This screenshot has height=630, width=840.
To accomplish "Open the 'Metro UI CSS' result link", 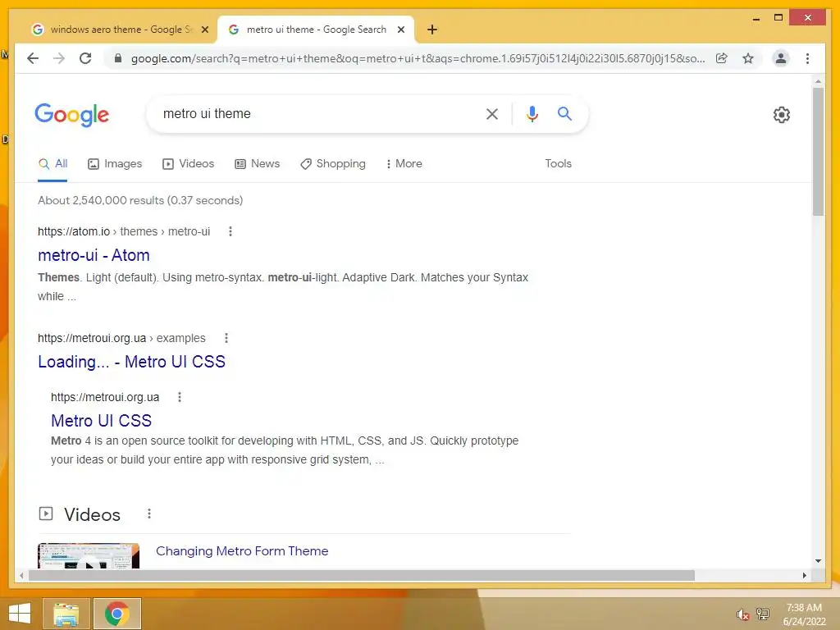I will coord(101,421).
